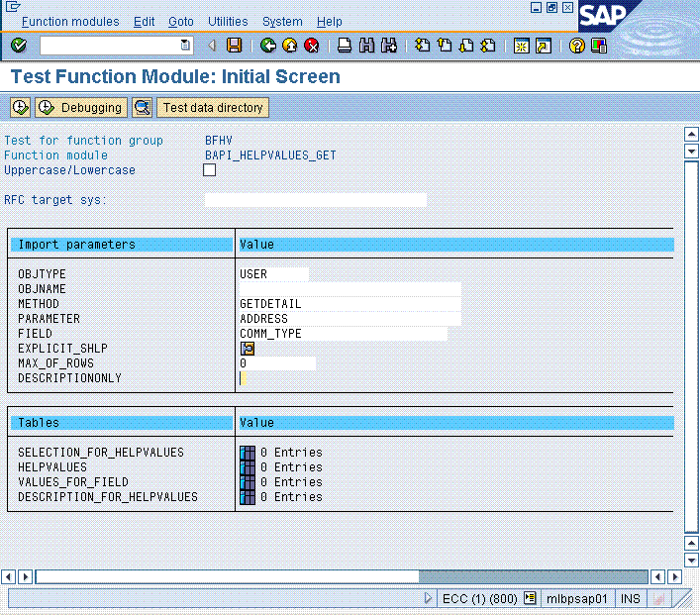Click the DESCRIPTIONONLY value field
Image resolution: width=700 pixels, height=616 pixels.
click(244, 378)
